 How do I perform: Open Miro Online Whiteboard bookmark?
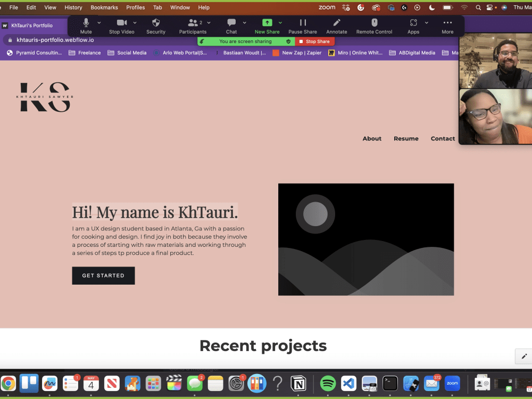pyautogui.click(x=355, y=53)
